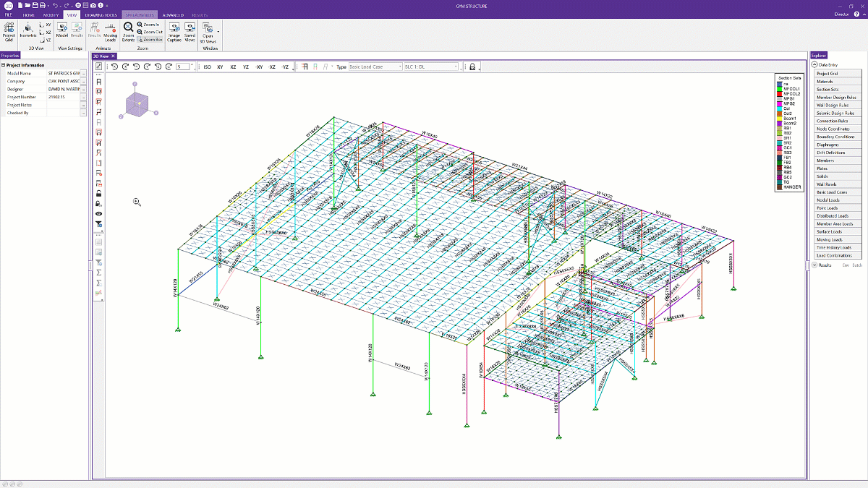Viewport: 868px width, 488px height.
Task: Collapse the Data Entry section in Explorer
Action: pyautogui.click(x=814, y=64)
